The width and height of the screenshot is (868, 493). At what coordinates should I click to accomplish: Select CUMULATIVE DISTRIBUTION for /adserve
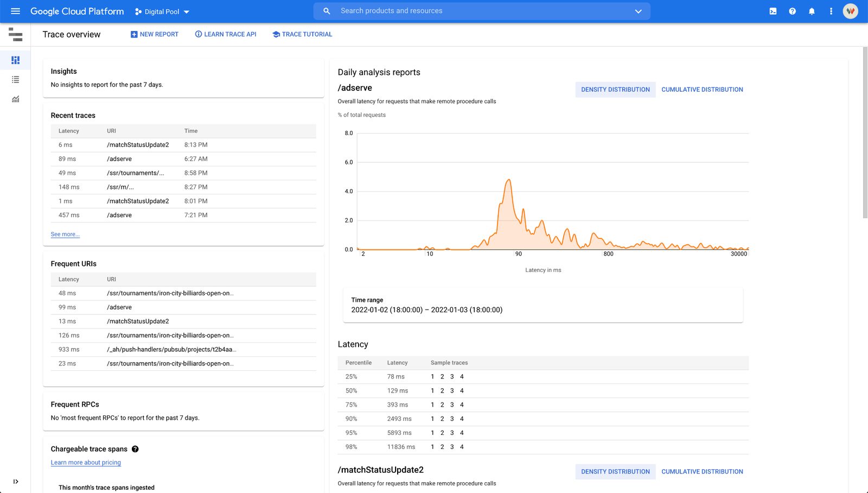tap(702, 90)
